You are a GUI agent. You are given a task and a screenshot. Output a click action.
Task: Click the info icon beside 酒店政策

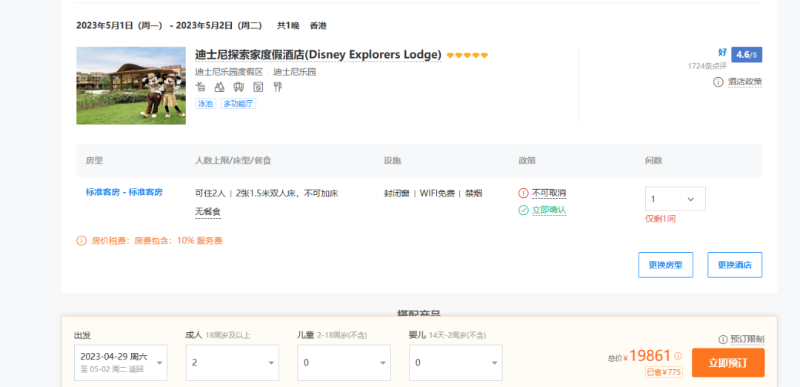[718, 82]
